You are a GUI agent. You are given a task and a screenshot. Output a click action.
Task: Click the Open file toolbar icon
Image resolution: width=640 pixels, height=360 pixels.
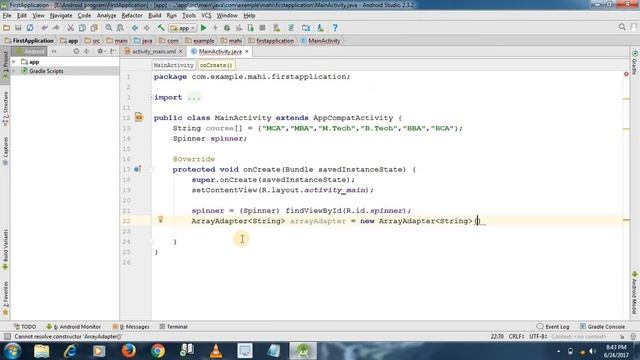click(7, 28)
